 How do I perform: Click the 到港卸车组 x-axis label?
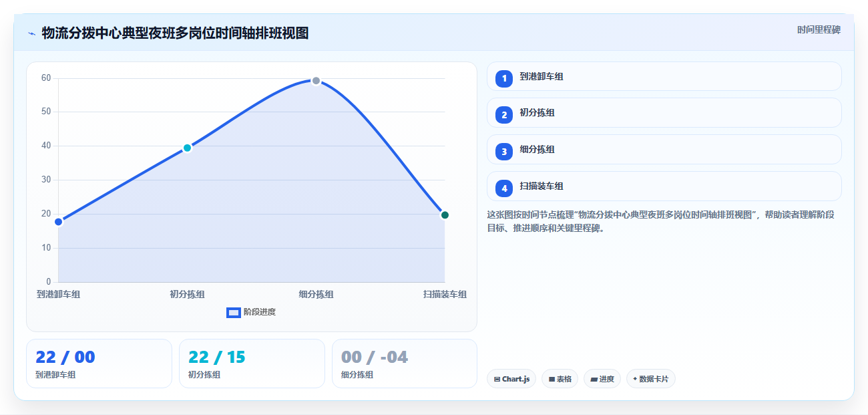pyautogui.click(x=59, y=294)
